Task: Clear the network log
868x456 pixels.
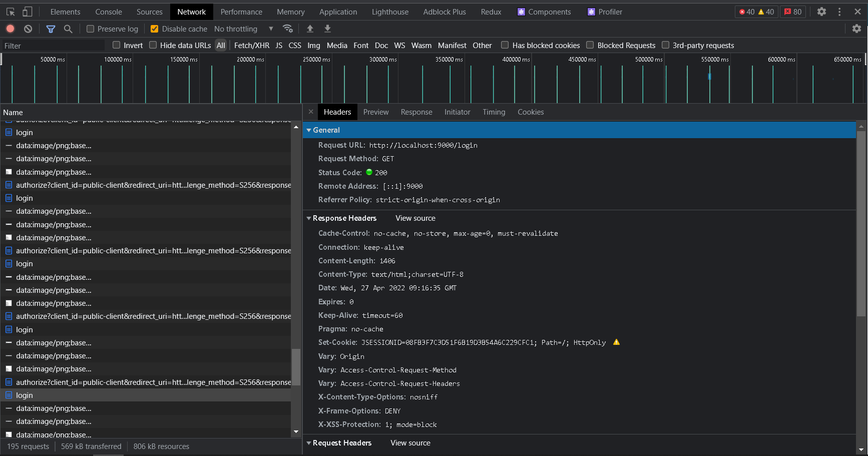Action: click(28, 29)
